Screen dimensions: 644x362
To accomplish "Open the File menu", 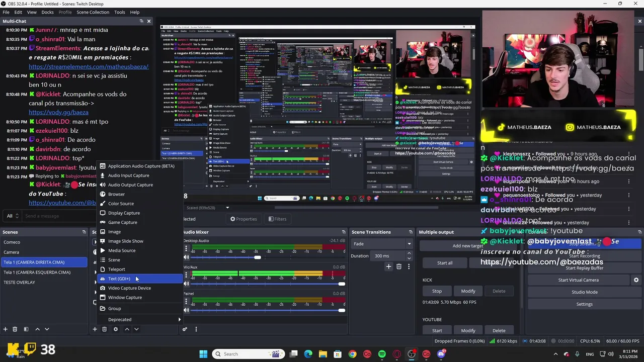I will 6,12.
